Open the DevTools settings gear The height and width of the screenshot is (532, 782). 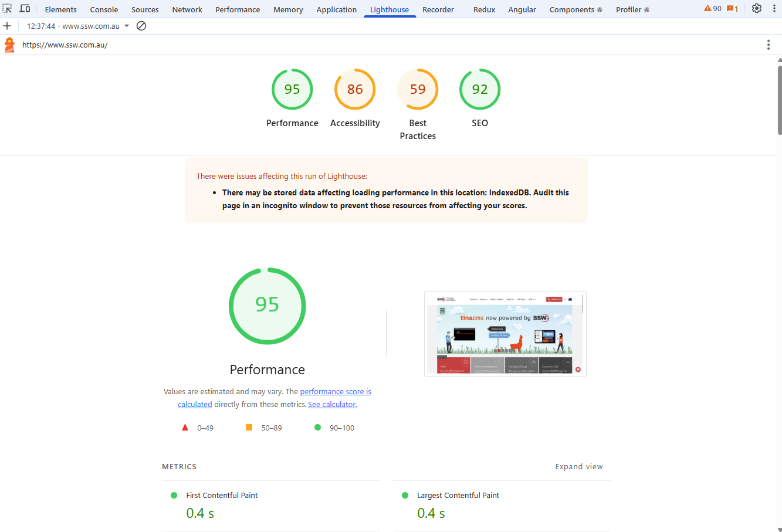click(x=757, y=9)
